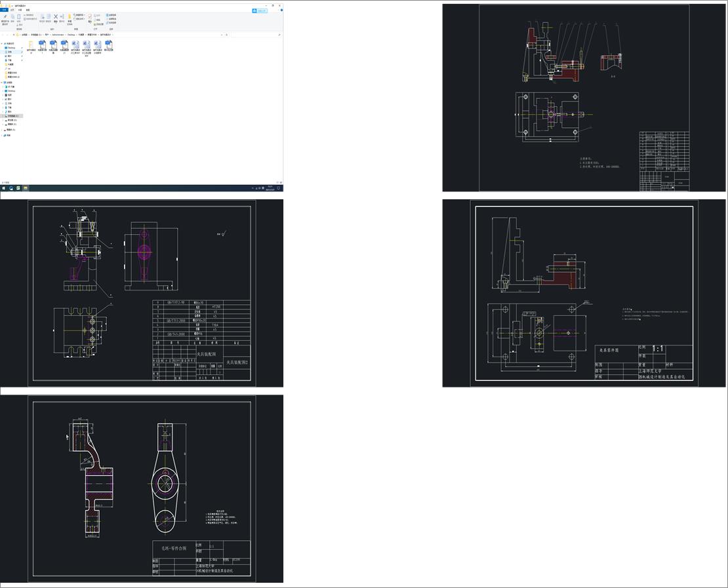Switch to details view via status bar toggle
Image resolution: width=728 pixels, height=588 pixels.
[277, 182]
